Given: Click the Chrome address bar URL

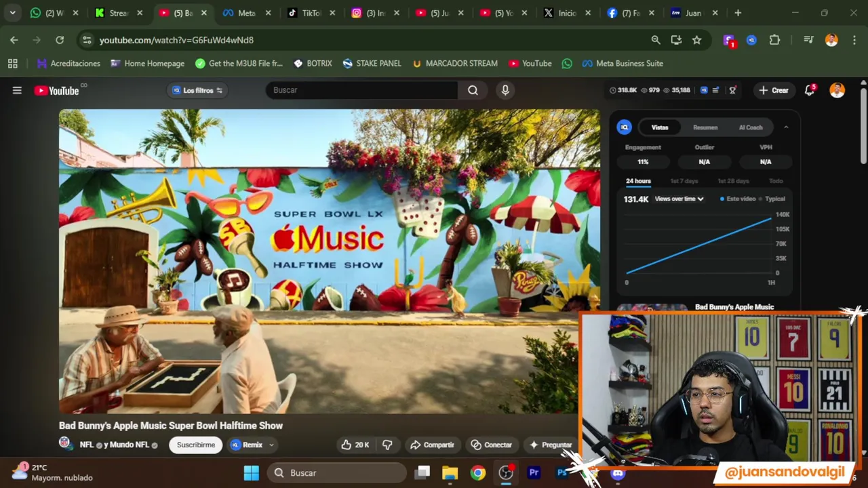Looking at the screenshot, I should [x=176, y=40].
